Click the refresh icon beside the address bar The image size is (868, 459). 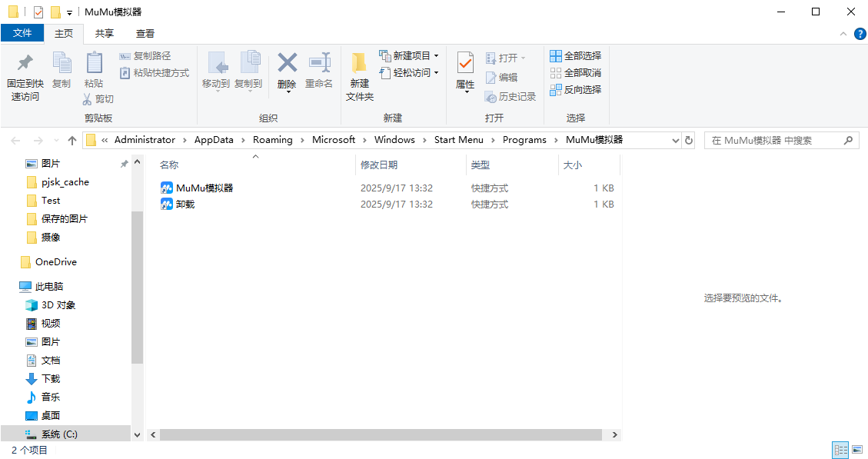688,140
